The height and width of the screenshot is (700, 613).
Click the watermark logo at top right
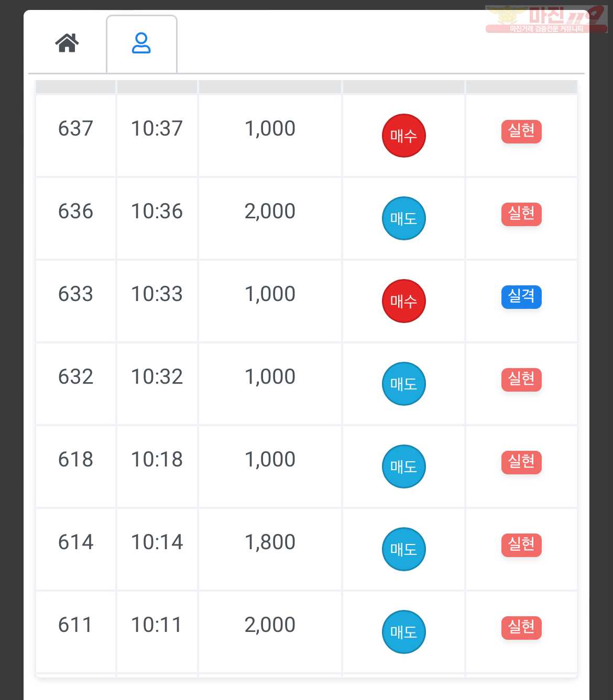546,19
